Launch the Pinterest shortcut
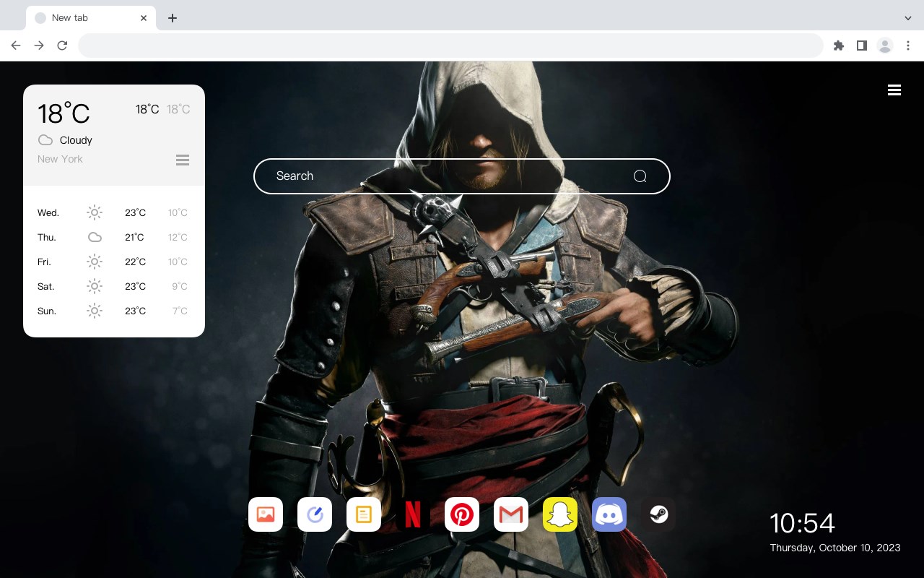924x578 pixels. (462, 514)
